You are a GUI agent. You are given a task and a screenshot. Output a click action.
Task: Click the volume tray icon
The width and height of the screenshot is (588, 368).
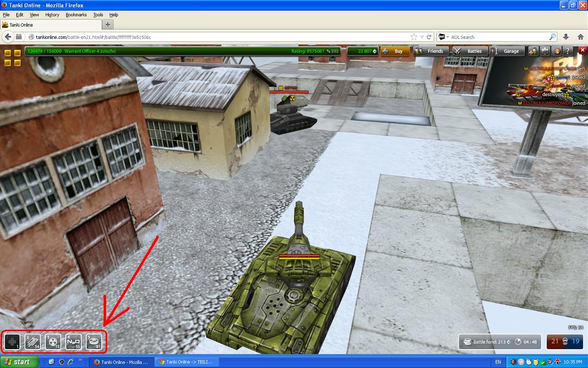click(513, 362)
